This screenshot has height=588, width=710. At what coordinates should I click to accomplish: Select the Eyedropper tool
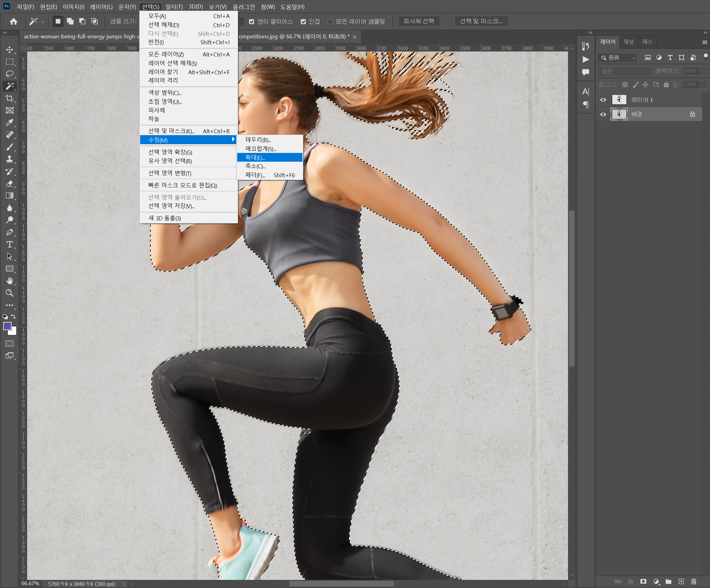[x=9, y=122]
